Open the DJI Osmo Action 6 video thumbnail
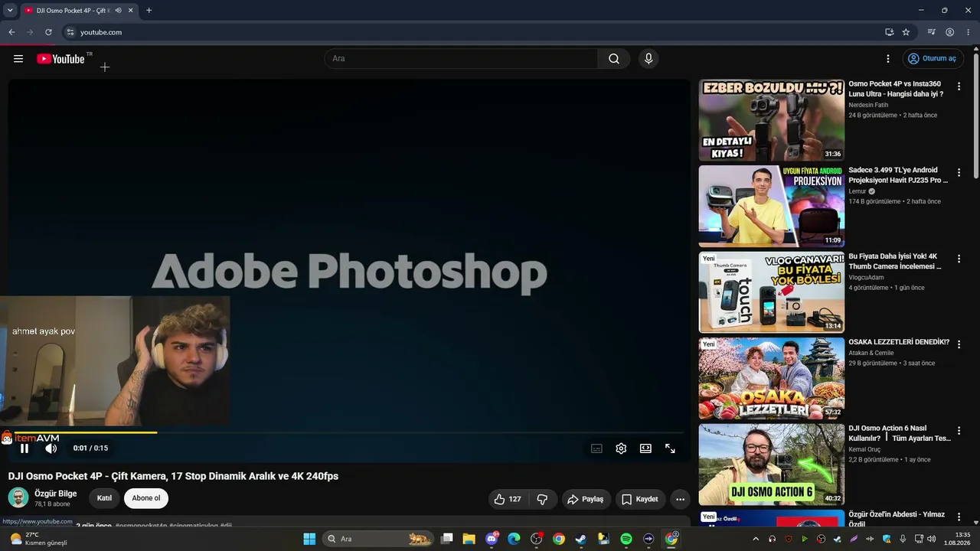Screen dimensions: 980x551 [771, 465]
